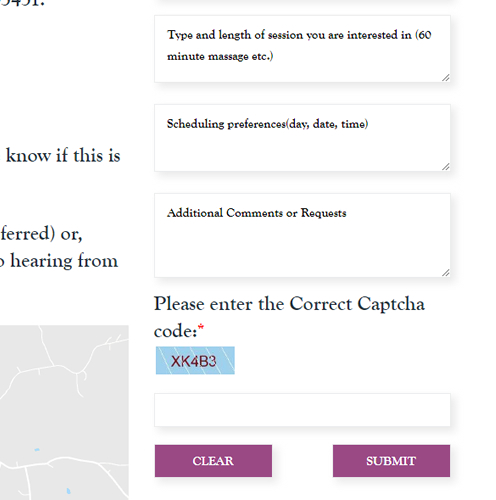Click resize grip on Scheduling preferences box
This screenshot has height=500, width=496.
(446, 167)
